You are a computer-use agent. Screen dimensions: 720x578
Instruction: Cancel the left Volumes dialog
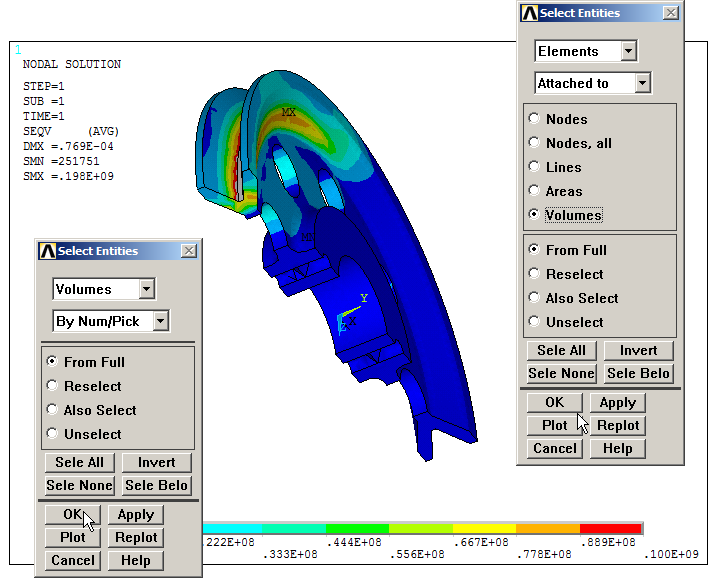73,560
